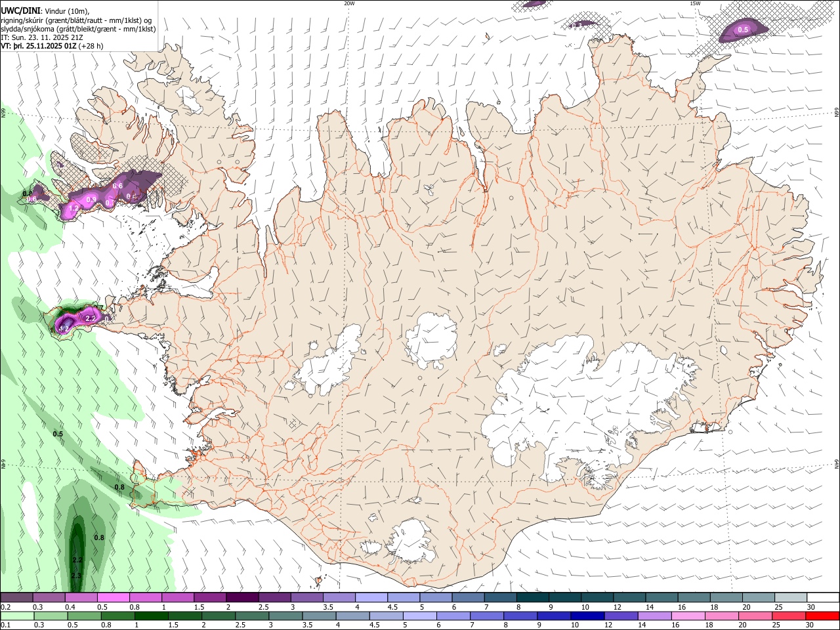
Task: Click the '0.1' label on the rain legend row
Action: tap(5, 625)
